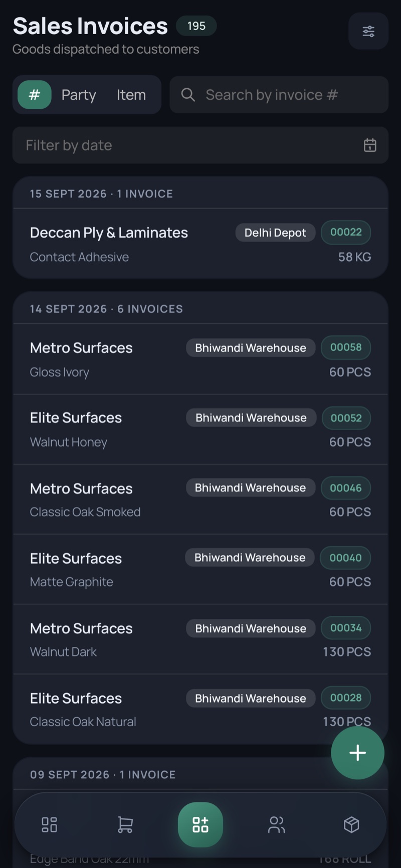Switch search mode to Party

tap(79, 95)
